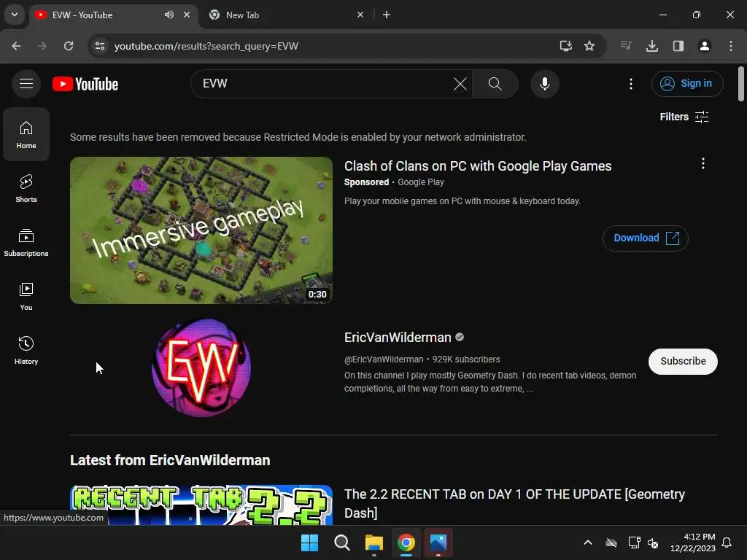Open the EricVanWilderman channel name link
Image resolution: width=747 pixels, height=560 pixels.
tap(398, 338)
